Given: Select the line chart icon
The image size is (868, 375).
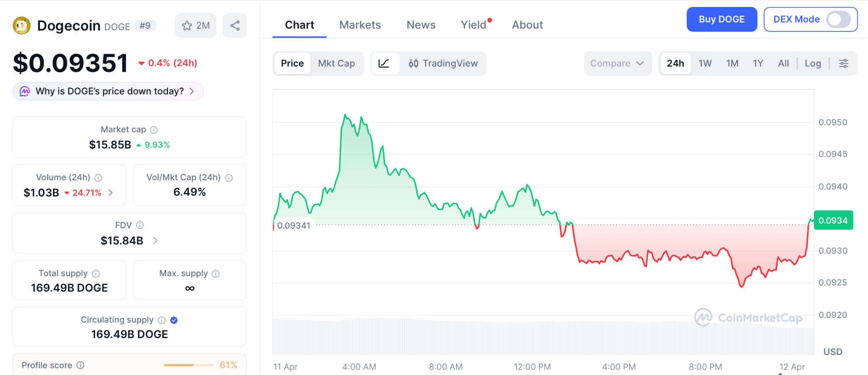Looking at the screenshot, I should click(x=384, y=64).
